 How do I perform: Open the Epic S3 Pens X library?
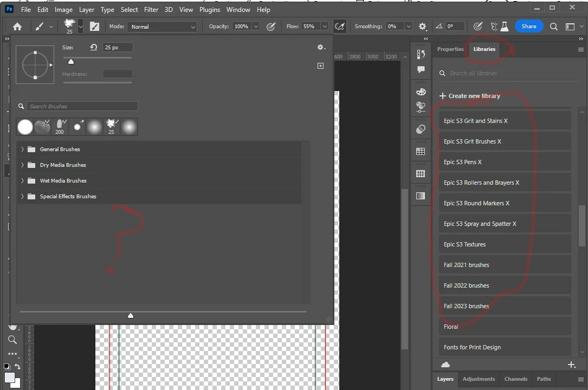click(505, 162)
